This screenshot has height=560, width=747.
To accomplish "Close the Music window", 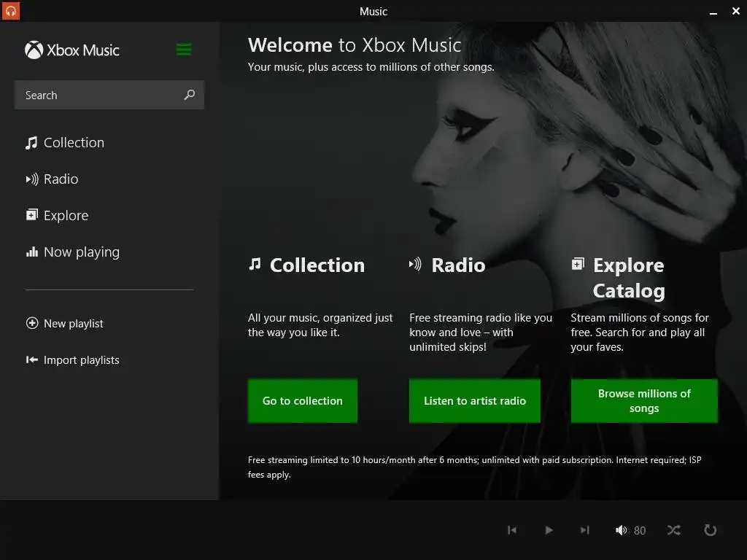I will pos(735,11).
